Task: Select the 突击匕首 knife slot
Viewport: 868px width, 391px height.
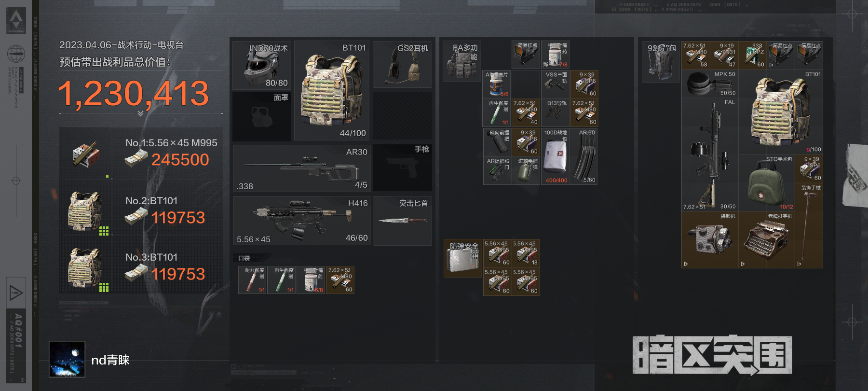Action: click(x=402, y=220)
